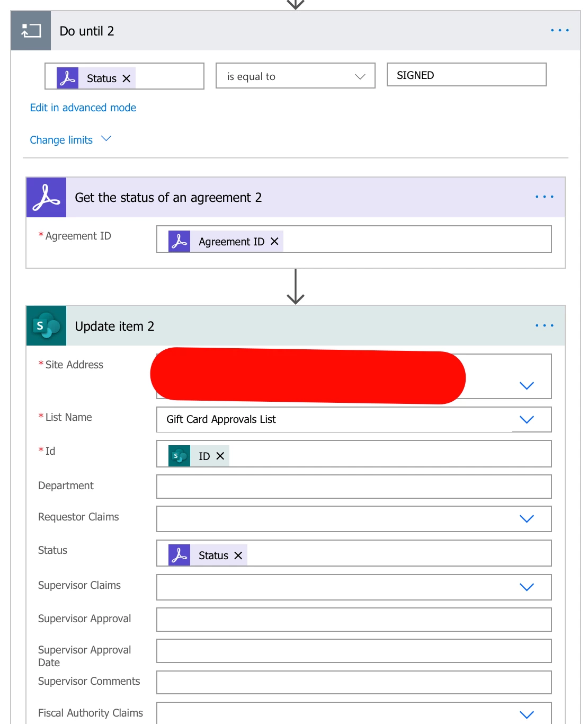
Task: Expand the List Name dropdown chevron
Action: click(527, 419)
